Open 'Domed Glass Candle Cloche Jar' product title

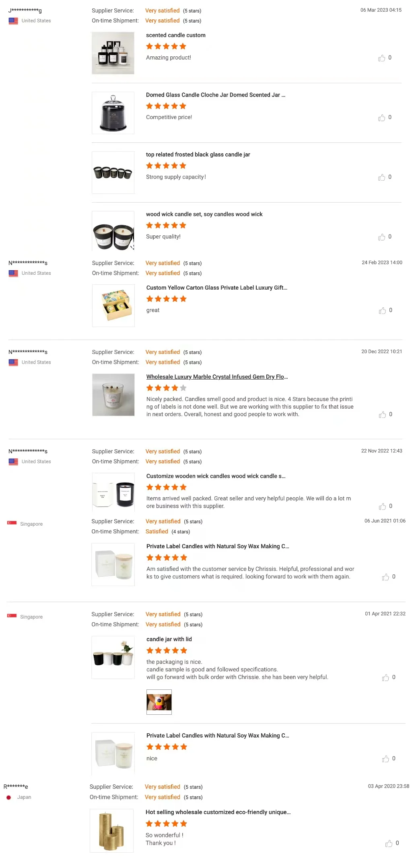click(215, 95)
